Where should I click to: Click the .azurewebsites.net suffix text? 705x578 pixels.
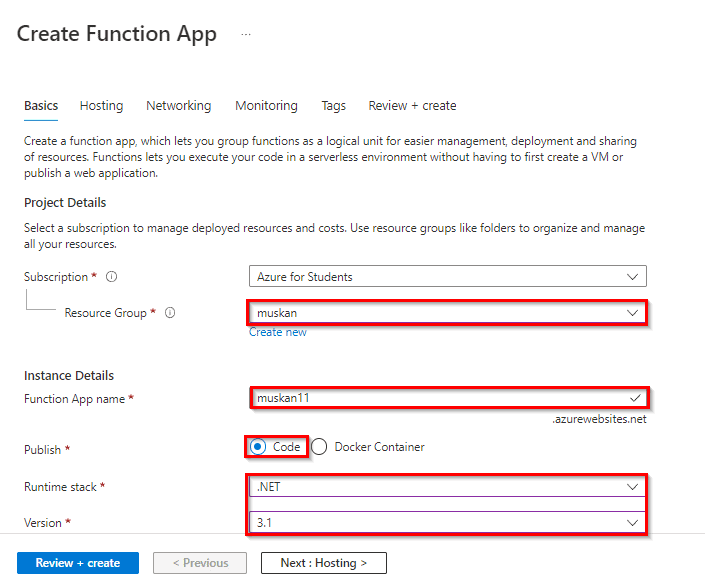tap(599, 419)
